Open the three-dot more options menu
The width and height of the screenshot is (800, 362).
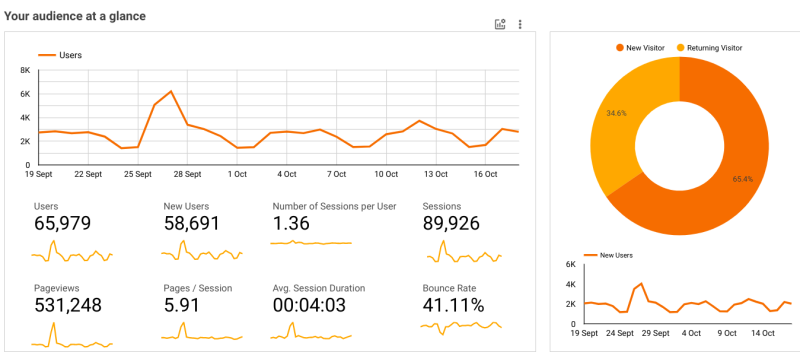pos(520,24)
